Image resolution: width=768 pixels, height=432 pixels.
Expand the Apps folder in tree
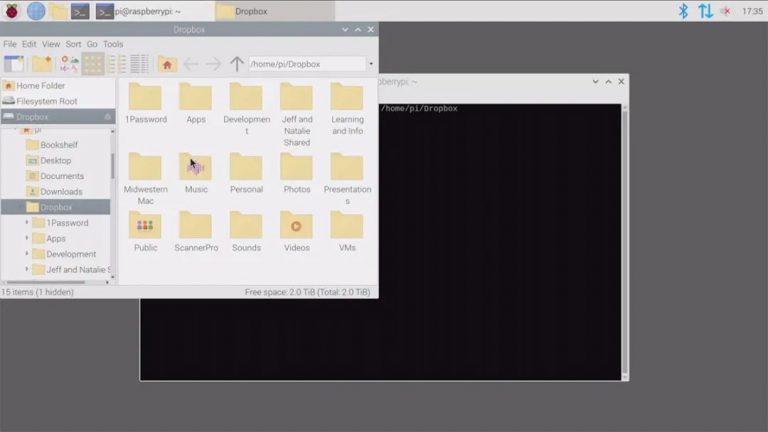(x=27, y=239)
